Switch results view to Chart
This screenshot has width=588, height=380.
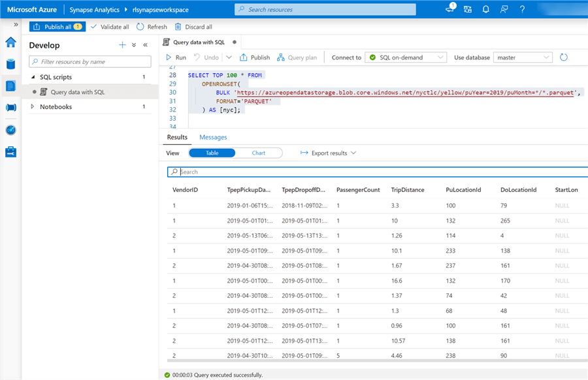(259, 153)
